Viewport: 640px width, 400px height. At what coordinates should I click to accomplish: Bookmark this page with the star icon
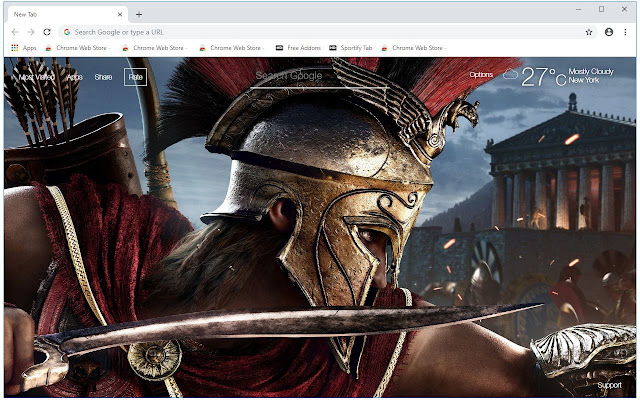click(x=589, y=32)
